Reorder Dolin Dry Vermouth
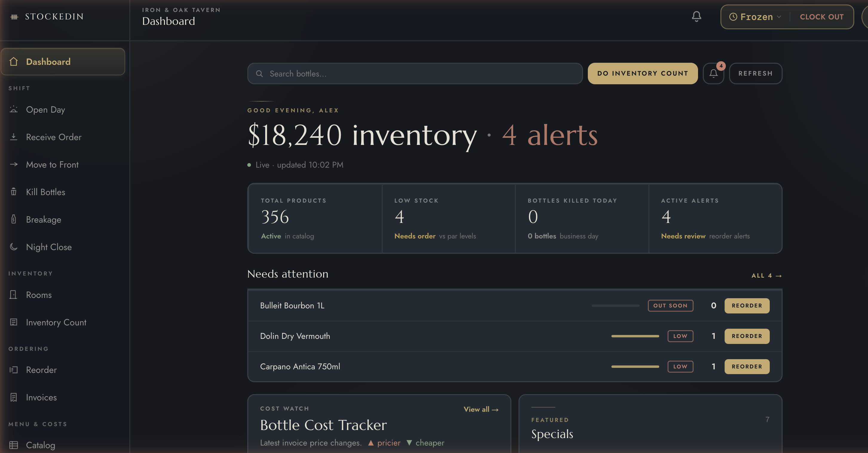Screen dimensions: 868x453 (747, 336)
